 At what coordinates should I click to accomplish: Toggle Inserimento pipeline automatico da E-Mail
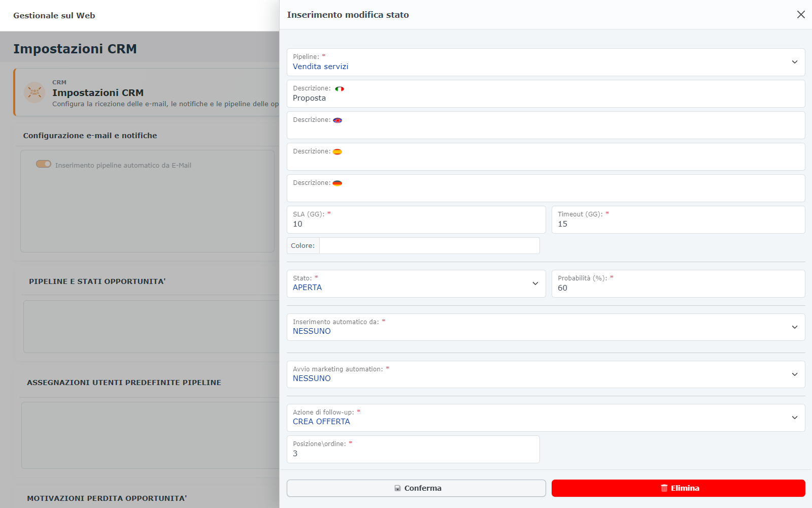pos(44,164)
